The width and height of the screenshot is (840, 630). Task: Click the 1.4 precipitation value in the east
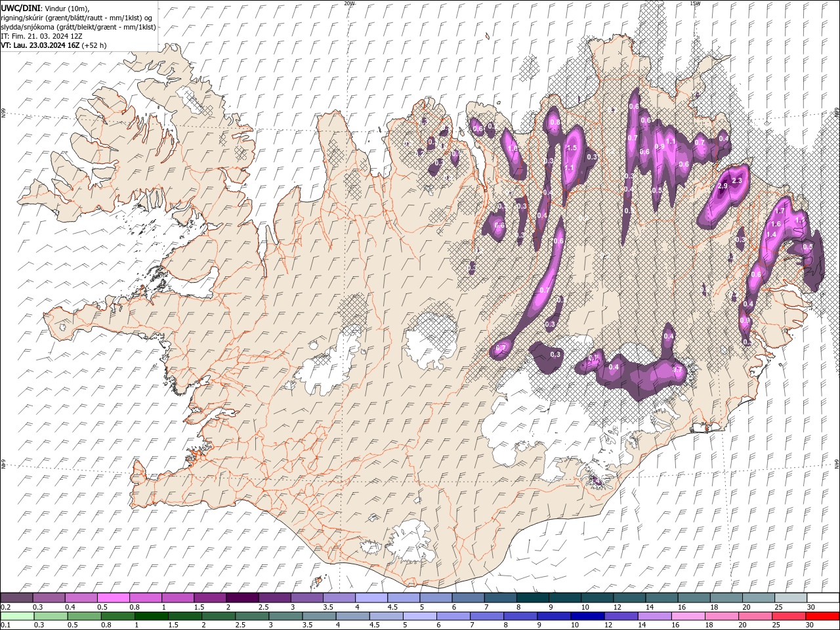pos(771,235)
